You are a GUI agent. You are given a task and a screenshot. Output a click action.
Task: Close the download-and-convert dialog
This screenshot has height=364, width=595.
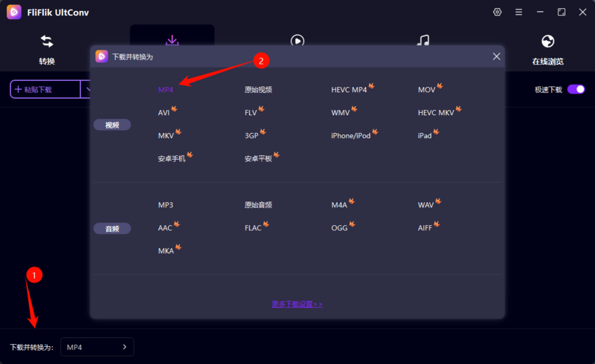point(497,56)
